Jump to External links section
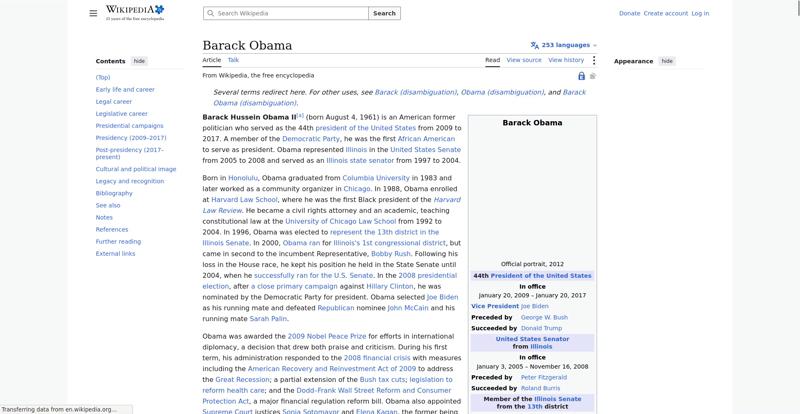800x414 pixels. 115,254
